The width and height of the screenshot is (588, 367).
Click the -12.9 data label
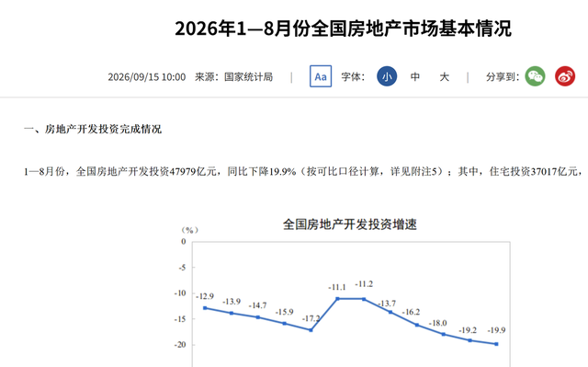coord(205,296)
